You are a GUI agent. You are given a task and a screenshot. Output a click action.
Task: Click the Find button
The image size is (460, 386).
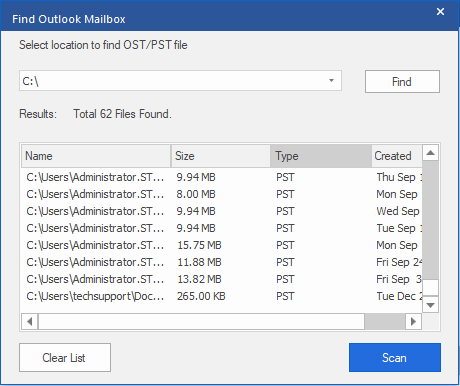pyautogui.click(x=402, y=81)
